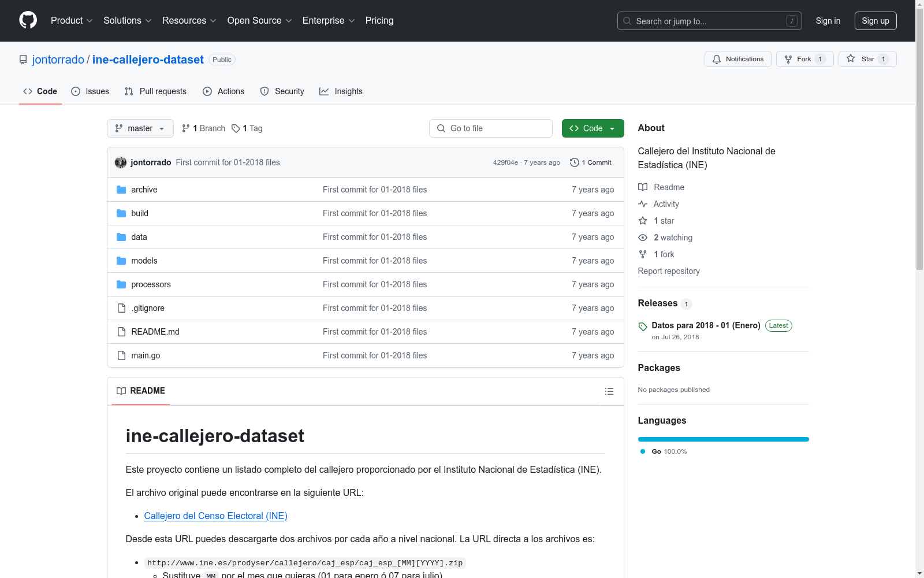View the 2 watching link
Screen dimensions: 924x578
pyautogui.click(x=665, y=238)
